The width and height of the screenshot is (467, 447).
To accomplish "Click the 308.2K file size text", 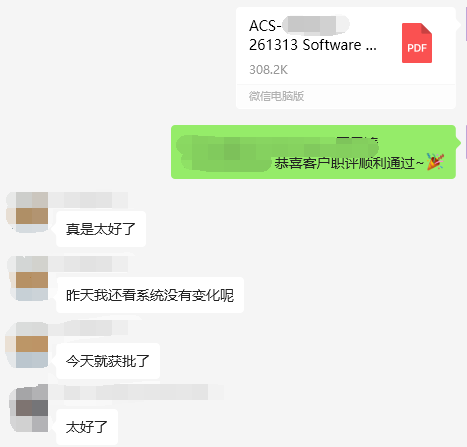I will 268,70.
